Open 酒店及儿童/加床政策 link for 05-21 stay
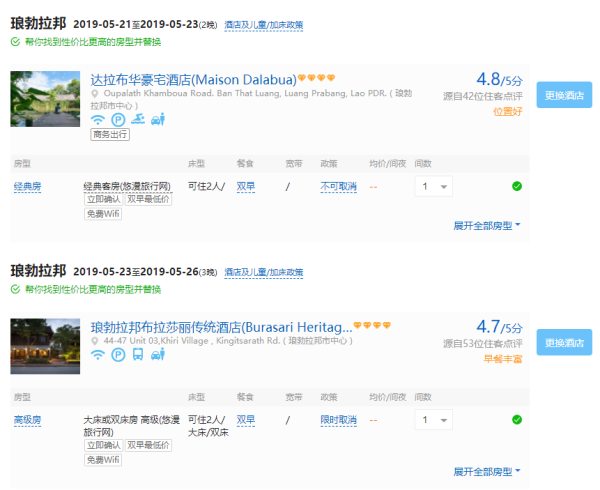 pyautogui.click(x=264, y=25)
